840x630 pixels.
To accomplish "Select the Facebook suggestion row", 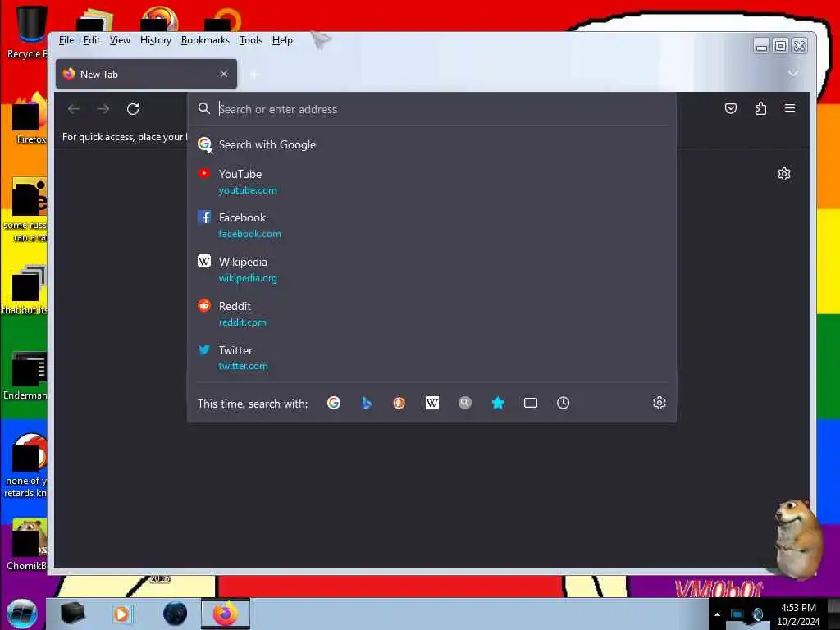I will tap(431, 226).
